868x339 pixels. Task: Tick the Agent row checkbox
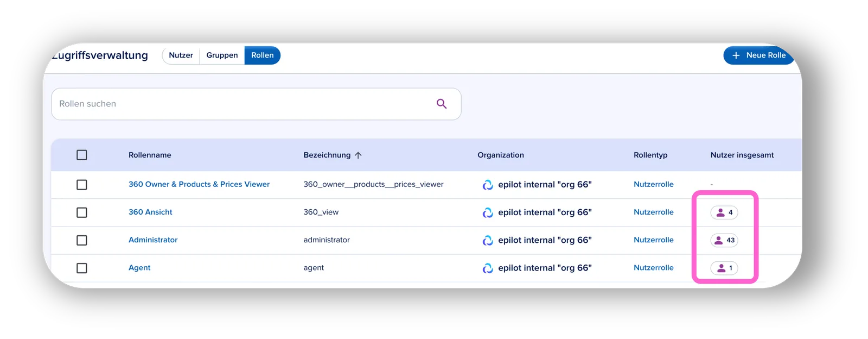pyautogui.click(x=82, y=268)
